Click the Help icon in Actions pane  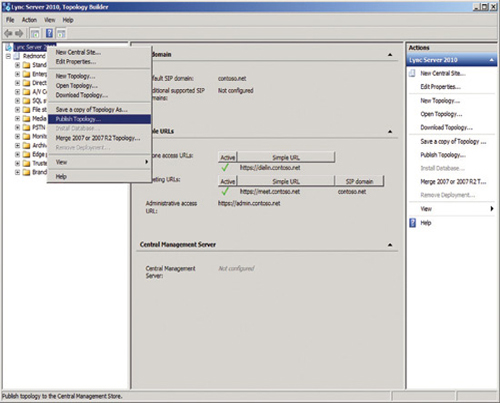[412, 223]
